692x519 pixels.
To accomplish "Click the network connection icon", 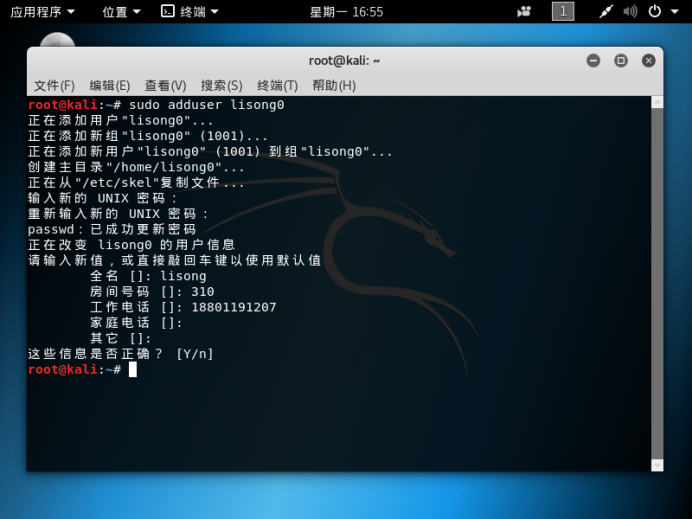I will click(606, 11).
